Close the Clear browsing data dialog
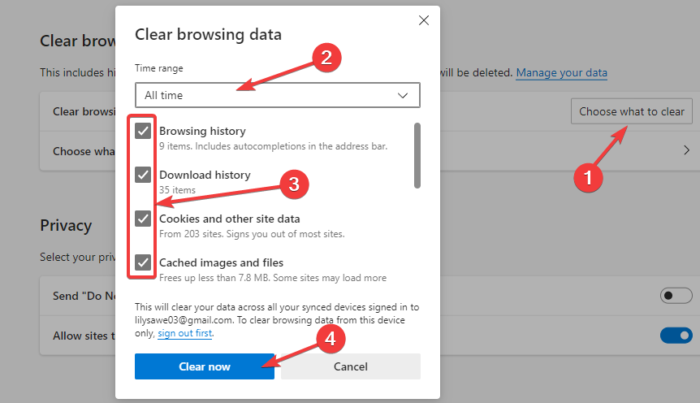This screenshot has height=403, width=700. click(424, 20)
